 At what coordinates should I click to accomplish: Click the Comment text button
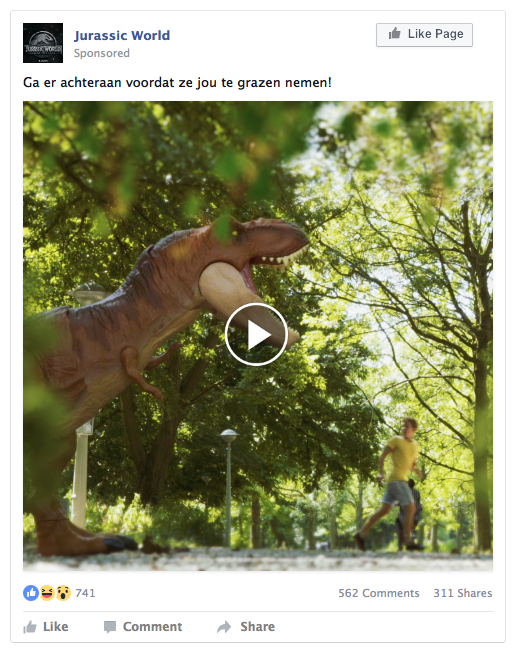[152, 626]
